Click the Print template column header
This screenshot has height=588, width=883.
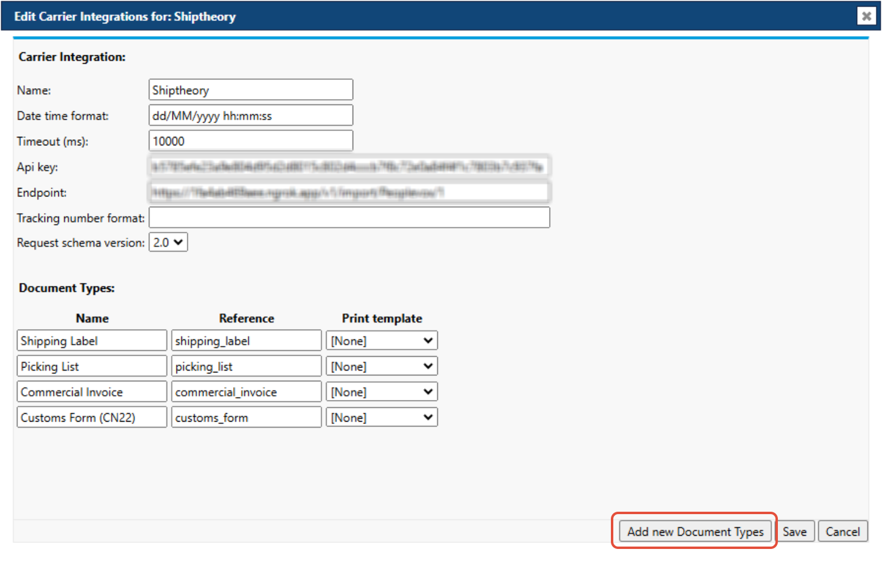click(x=382, y=318)
